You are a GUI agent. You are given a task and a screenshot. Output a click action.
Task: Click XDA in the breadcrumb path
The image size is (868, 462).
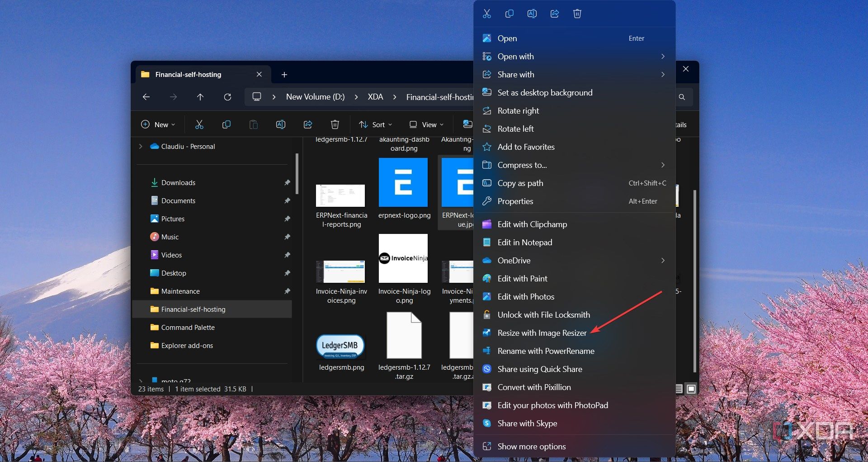[x=375, y=97]
